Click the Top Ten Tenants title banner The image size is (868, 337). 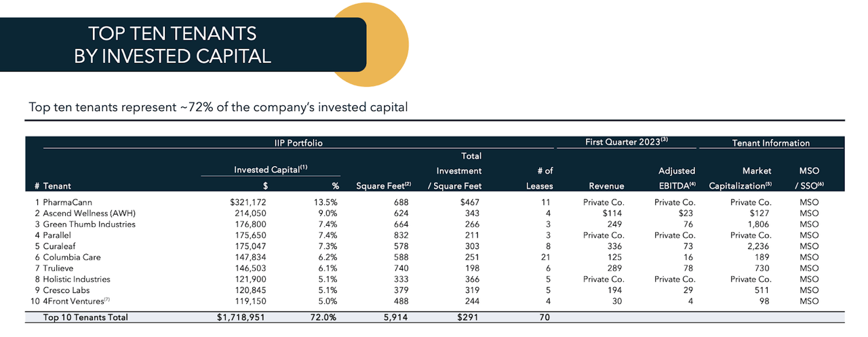tap(173, 45)
